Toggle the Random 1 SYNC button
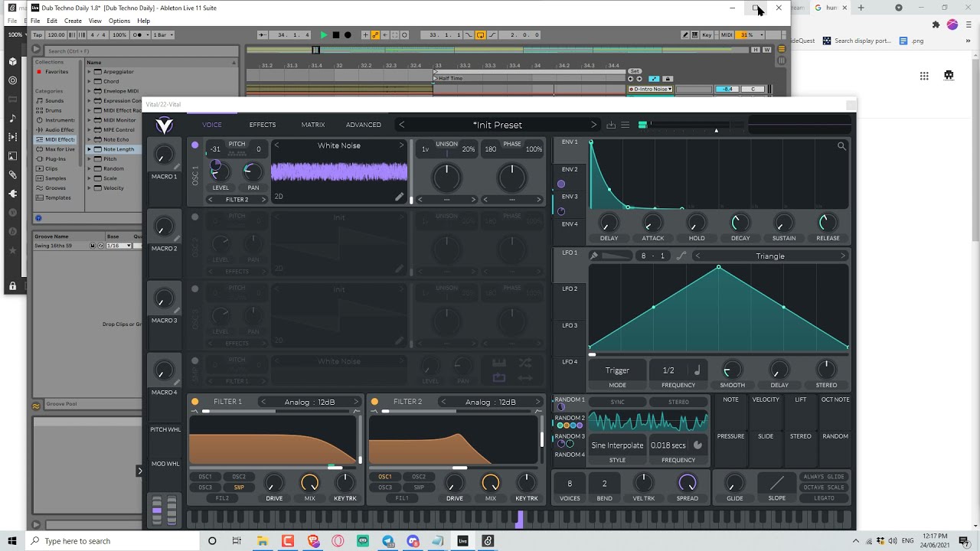The height and width of the screenshot is (551, 980). coord(617,402)
